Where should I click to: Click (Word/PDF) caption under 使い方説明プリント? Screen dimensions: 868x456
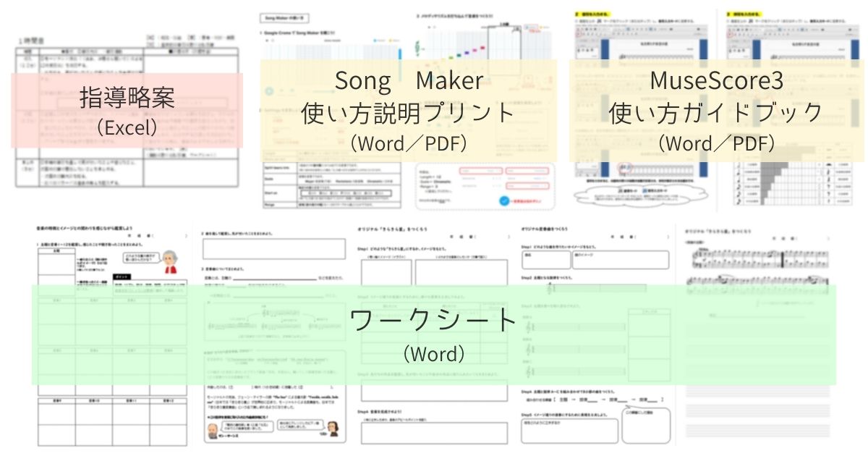408,143
